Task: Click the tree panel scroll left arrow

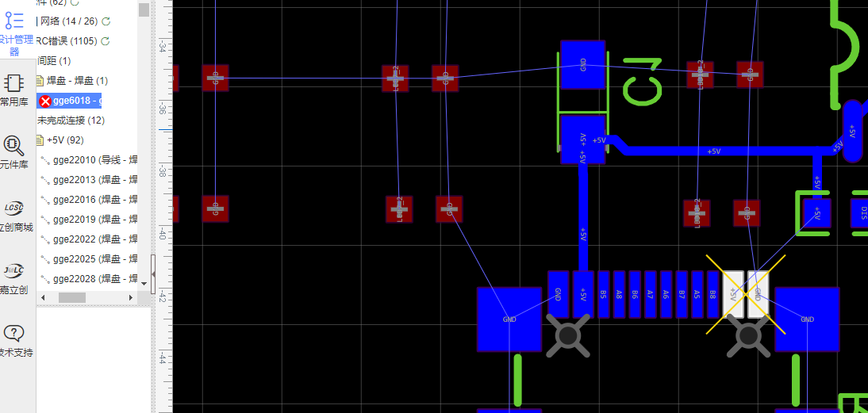Action: (44, 297)
